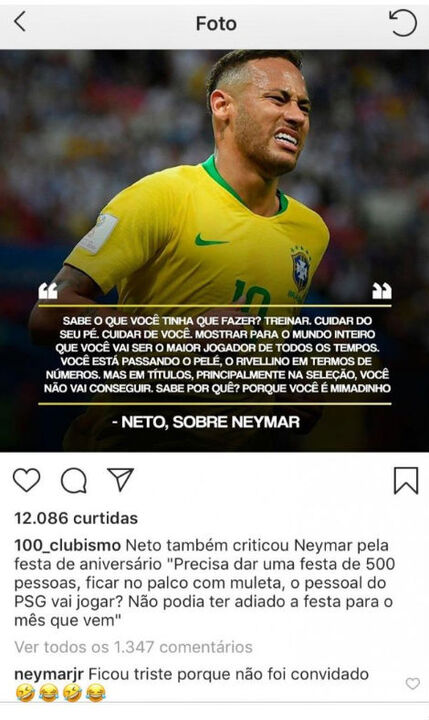Open 100_clubismo profile from caption

point(68,546)
